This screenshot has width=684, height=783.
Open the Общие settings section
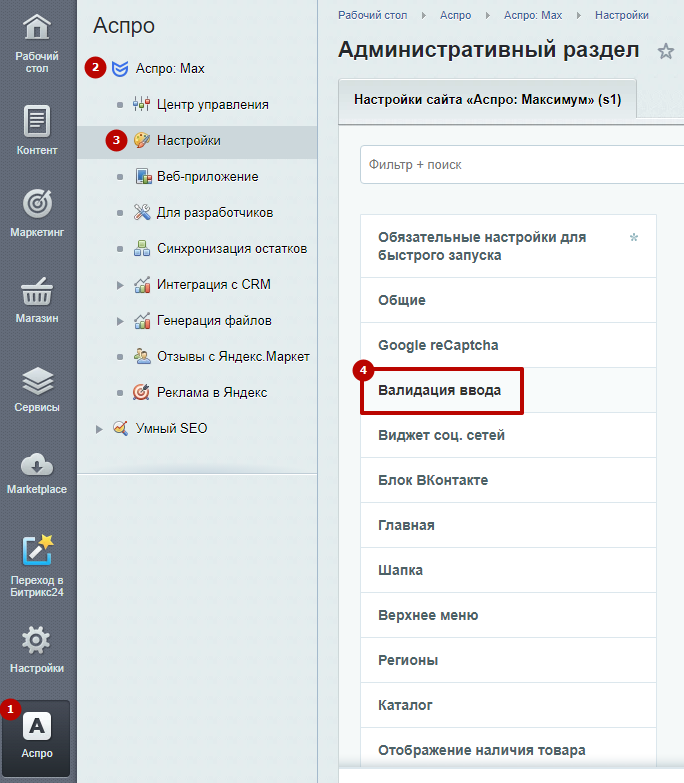point(508,300)
